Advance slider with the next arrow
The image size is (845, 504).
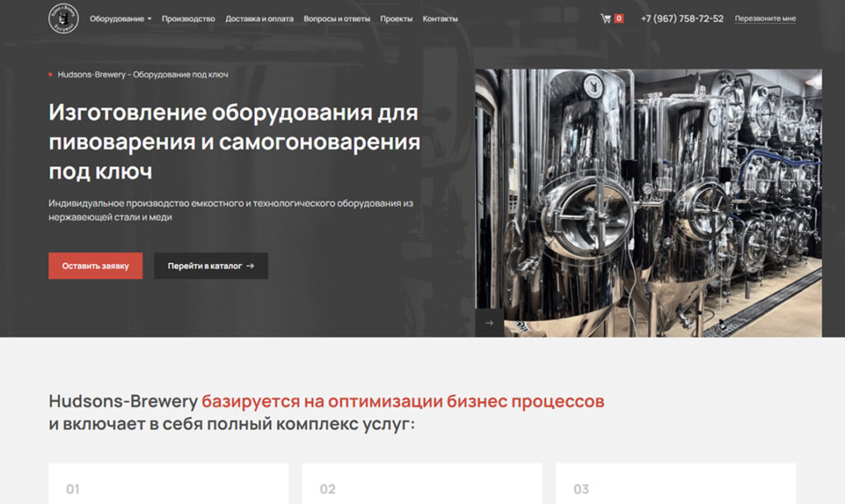pyautogui.click(x=489, y=323)
